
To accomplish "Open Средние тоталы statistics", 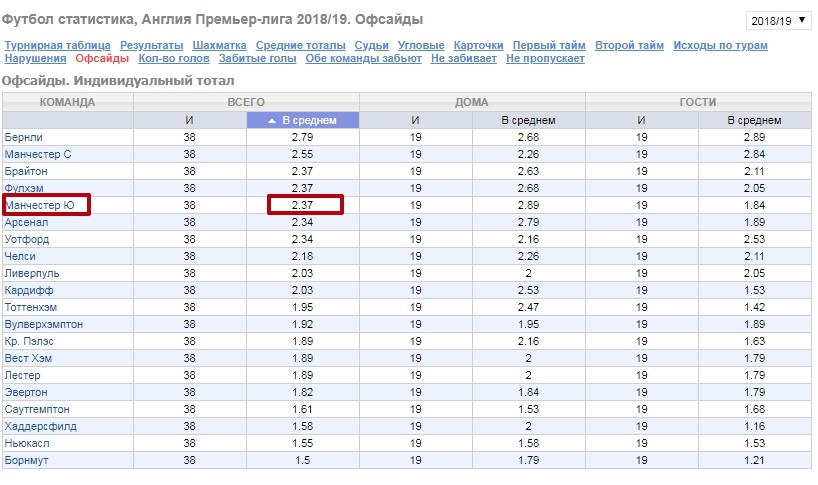I will (300, 45).
